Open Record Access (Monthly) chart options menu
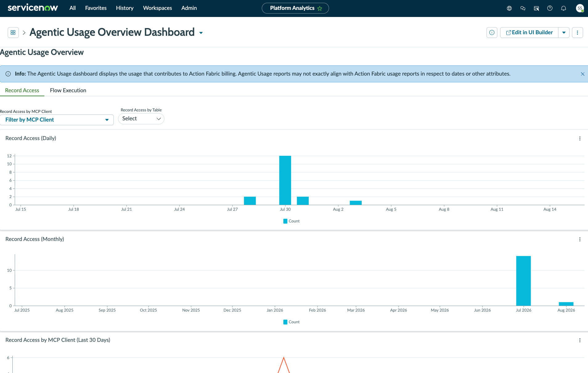 click(x=580, y=239)
